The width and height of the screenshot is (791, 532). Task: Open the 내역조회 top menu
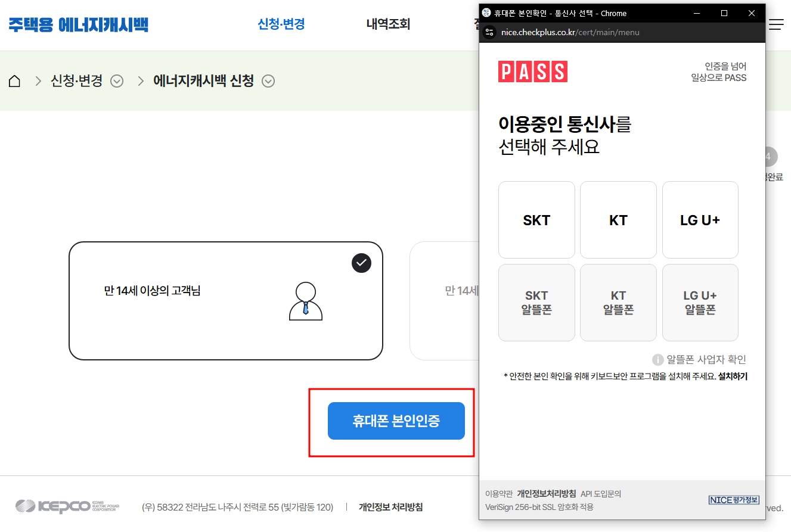388,24
